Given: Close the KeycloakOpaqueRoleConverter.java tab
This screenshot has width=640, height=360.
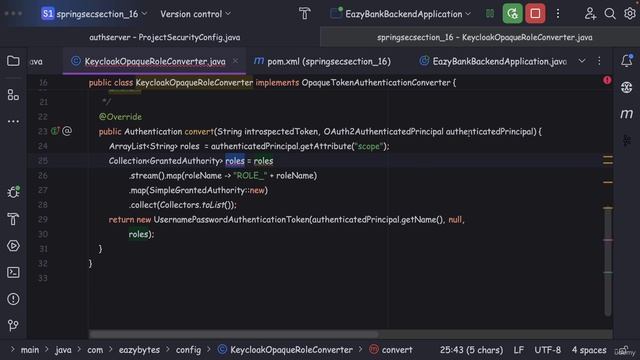Looking at the screenshot, I should pos(236,61).
